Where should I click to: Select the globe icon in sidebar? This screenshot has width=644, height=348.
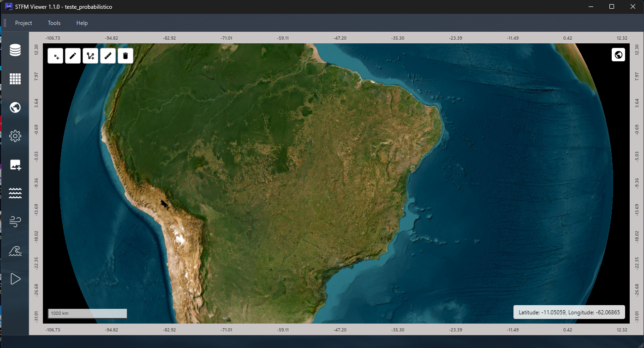click(15, 107)
